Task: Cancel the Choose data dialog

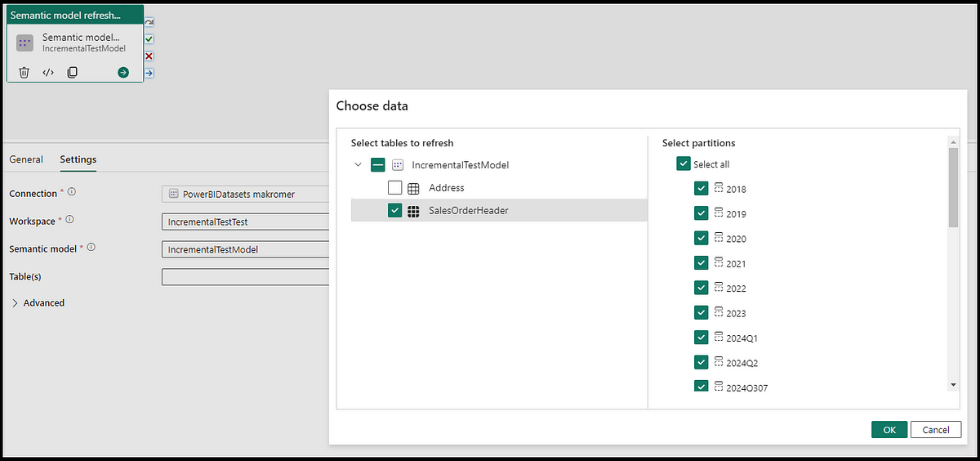Action: coord(935,430)
